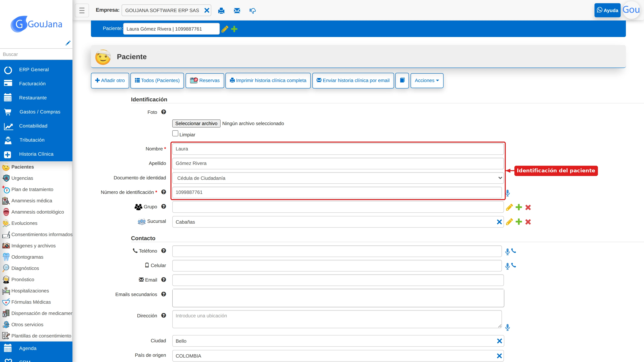
Task: Expand the Acciones dropdown
Action: pyautogui.click(x=427, y=80)
